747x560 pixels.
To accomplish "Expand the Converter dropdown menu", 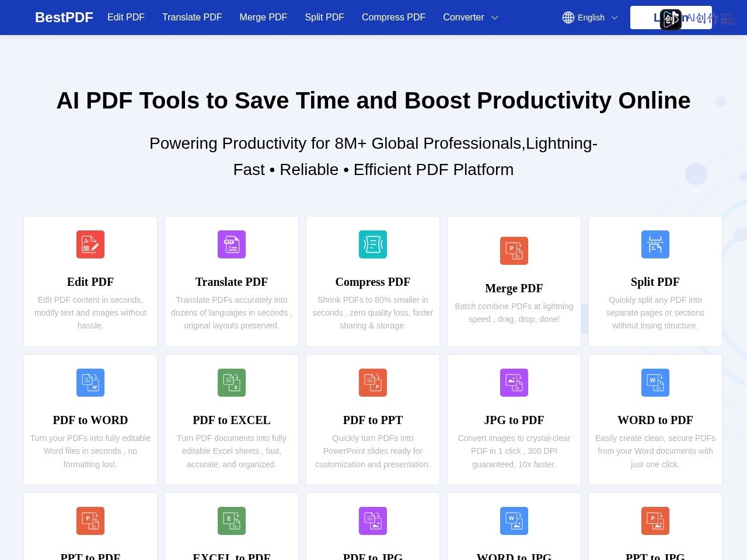I will [x=470, y=17].
